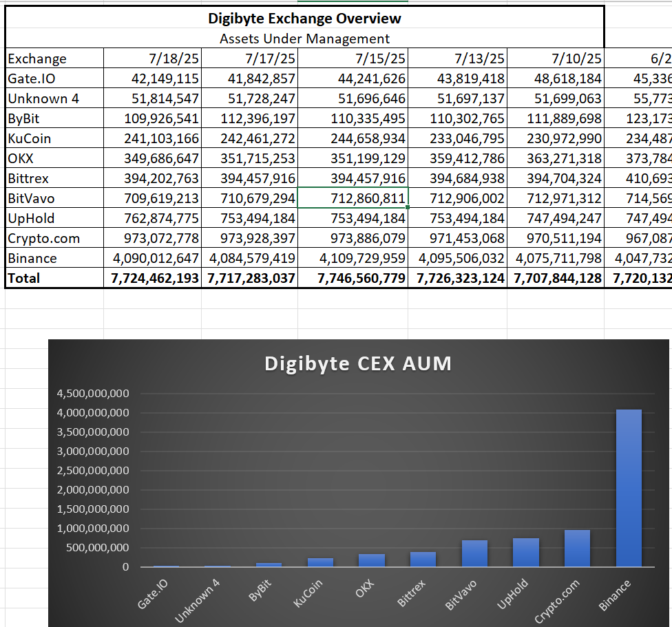Select the Digibyte Exchange Overview title cell
The height and width of the screenshot is (627, 672).
[x=304, y=19]
